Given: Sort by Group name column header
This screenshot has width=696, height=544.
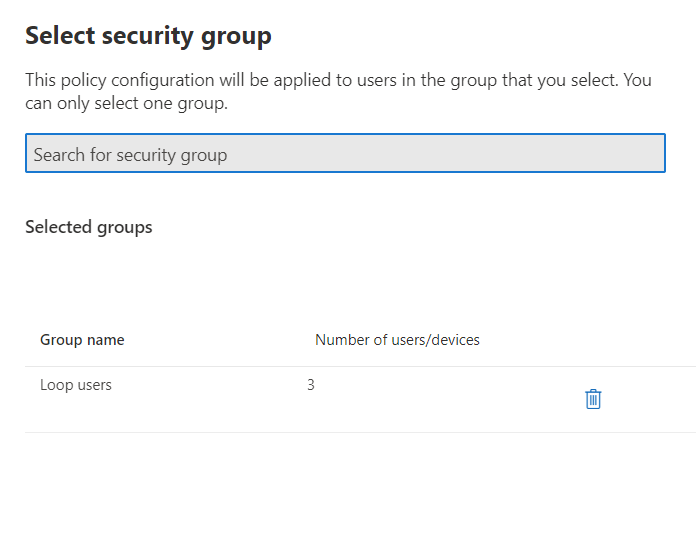Looking at the screenshot, I should click(82, 340).
